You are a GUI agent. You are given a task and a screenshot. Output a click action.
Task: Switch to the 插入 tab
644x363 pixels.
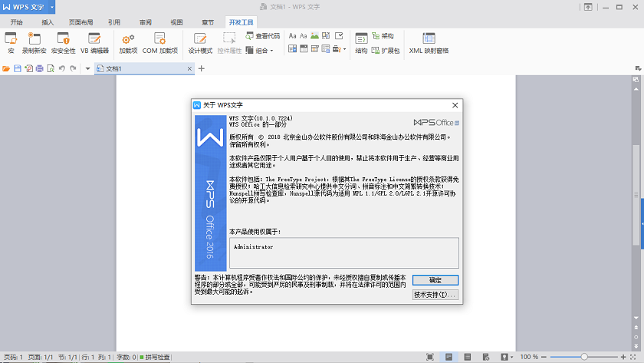point(48,22)
